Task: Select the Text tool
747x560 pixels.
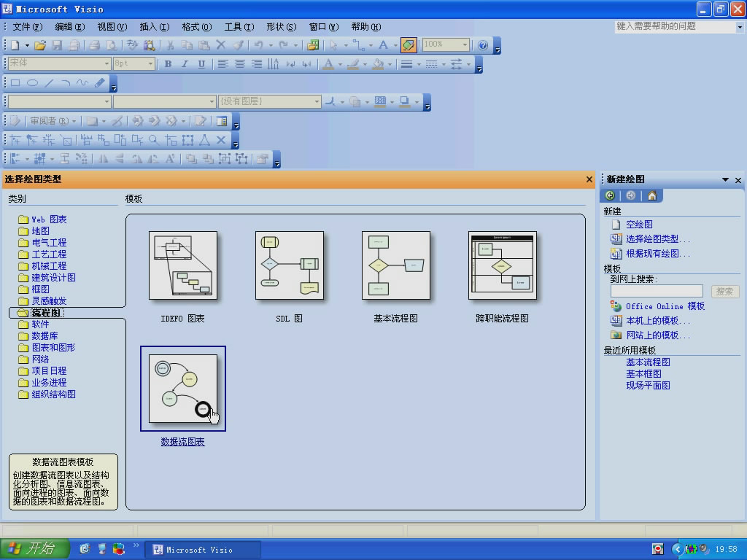Action: point(383,45)
